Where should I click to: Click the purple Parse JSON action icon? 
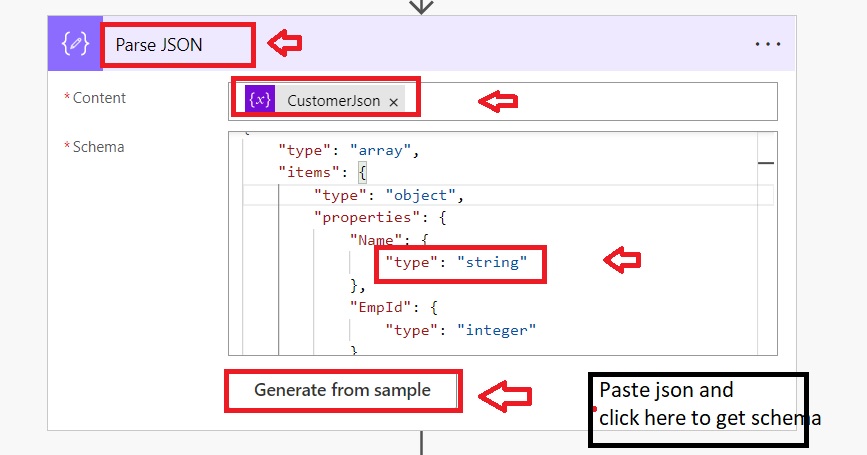pos(75,44)
